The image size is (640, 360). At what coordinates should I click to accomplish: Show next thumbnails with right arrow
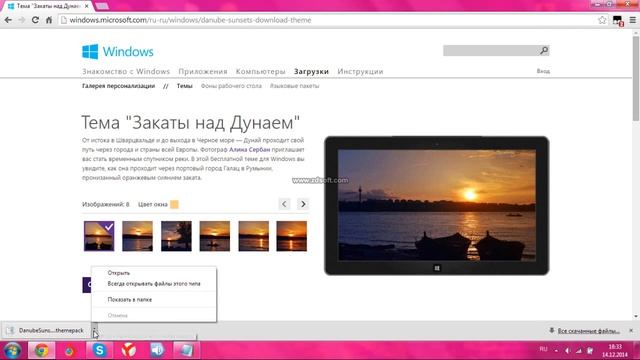[303, 204]
